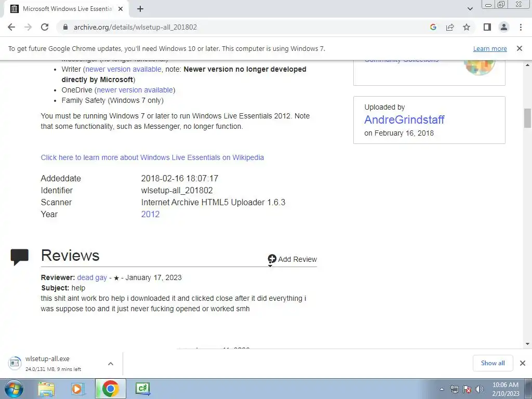Viewport: 532px width, 399px height.
Task: Open a new browser tab
Action: click(x=140, y=9)
